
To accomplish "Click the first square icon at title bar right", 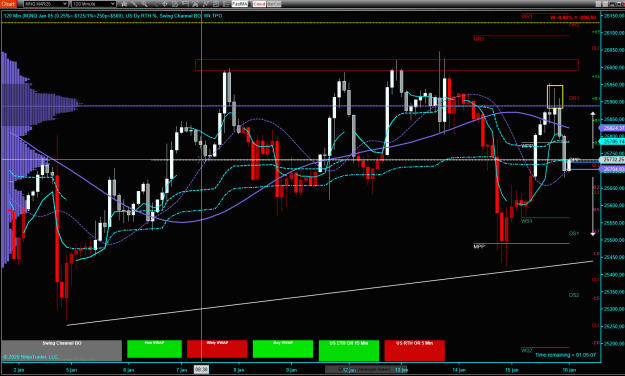I will click(599, 4).
